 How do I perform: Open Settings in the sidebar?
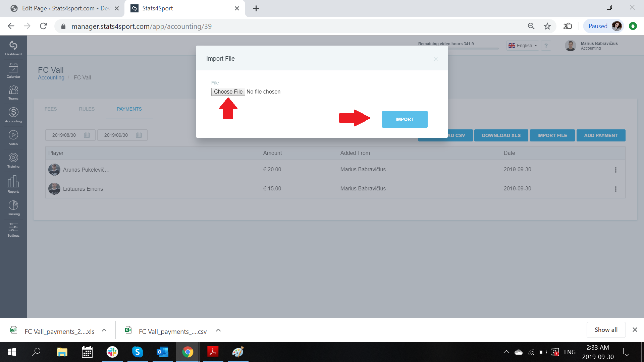point(13,230)
